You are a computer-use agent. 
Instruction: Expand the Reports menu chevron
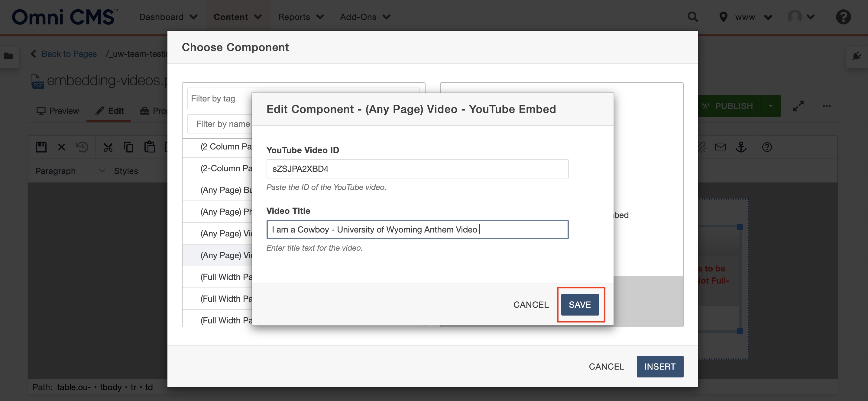pos(321,17)
